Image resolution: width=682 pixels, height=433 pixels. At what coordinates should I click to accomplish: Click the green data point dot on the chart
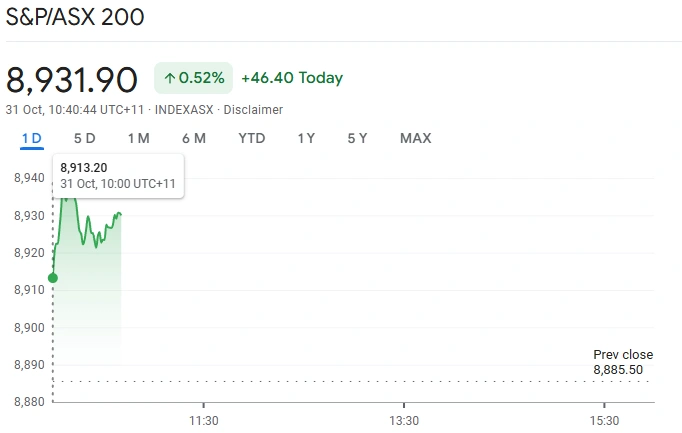tap(53, 278)
